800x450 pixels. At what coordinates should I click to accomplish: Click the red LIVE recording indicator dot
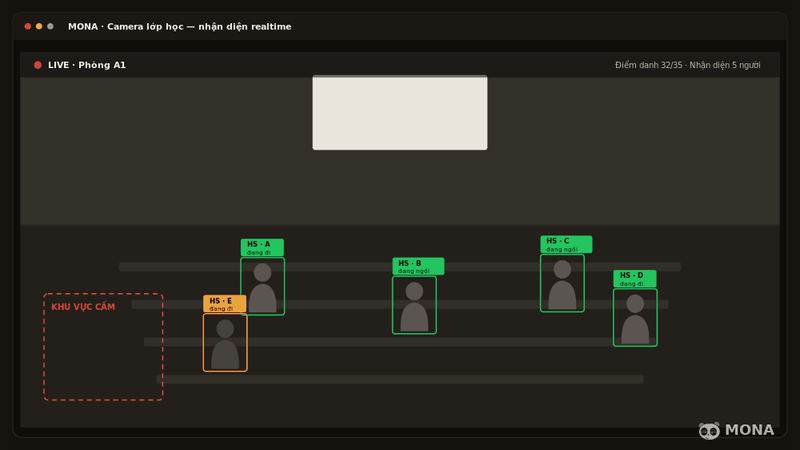tap(37, 65)
